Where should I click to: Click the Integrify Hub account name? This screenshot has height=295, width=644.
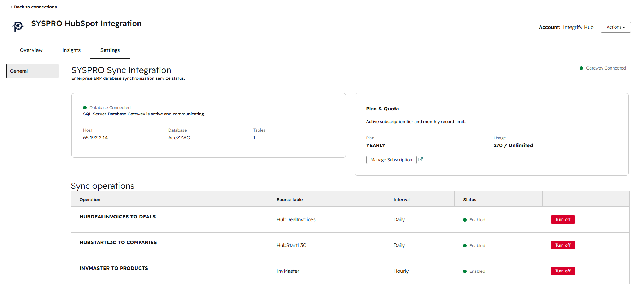pos(578,27)
